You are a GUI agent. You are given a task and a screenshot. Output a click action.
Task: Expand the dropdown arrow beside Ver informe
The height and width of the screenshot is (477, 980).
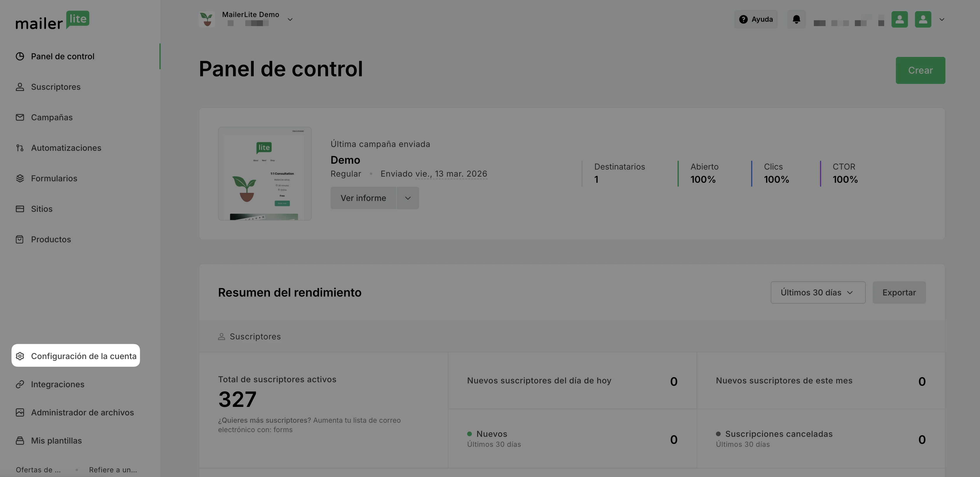tap(408, 198)
